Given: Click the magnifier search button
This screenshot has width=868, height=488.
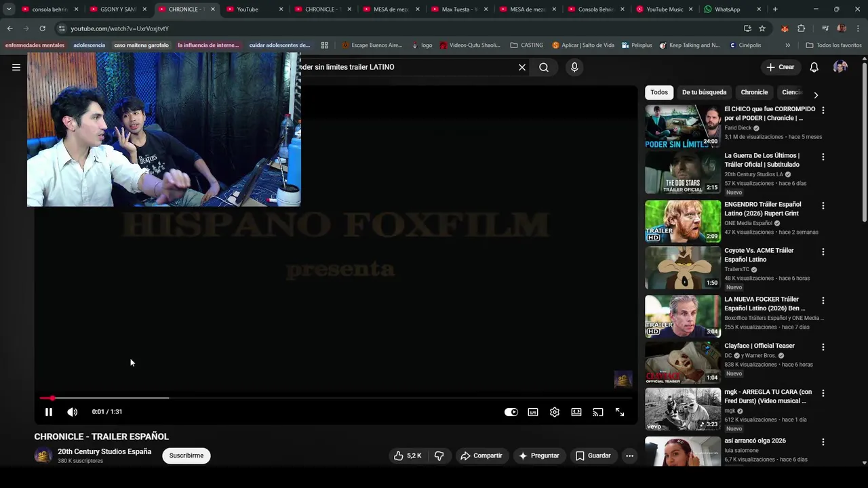Looking at the screenshot, I should click(x=544, y=67).
